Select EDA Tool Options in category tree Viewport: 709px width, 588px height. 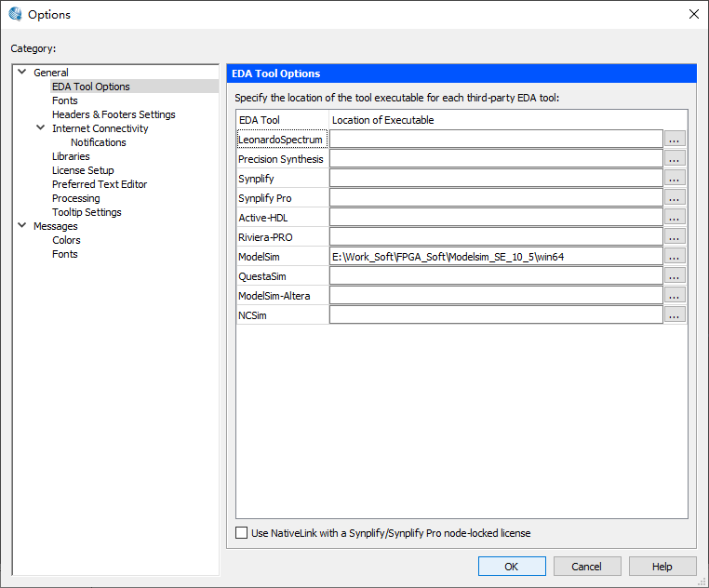(x=91, y=87)
